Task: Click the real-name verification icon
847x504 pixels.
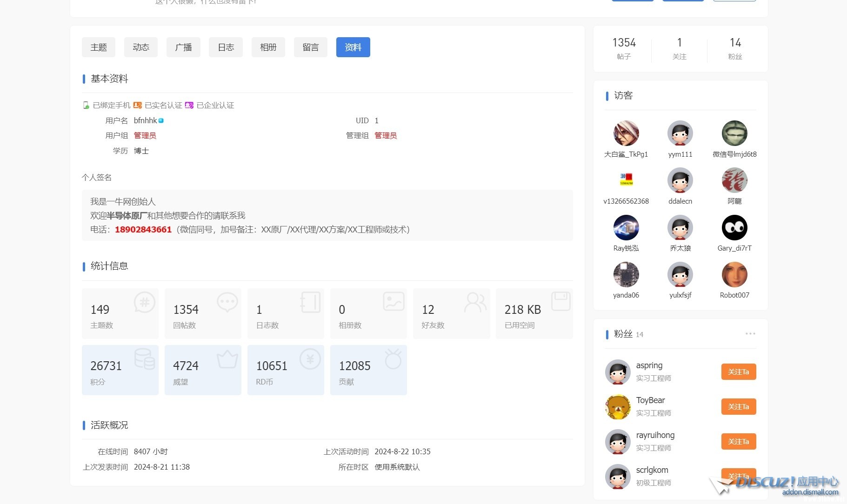Action: point(138,106)
